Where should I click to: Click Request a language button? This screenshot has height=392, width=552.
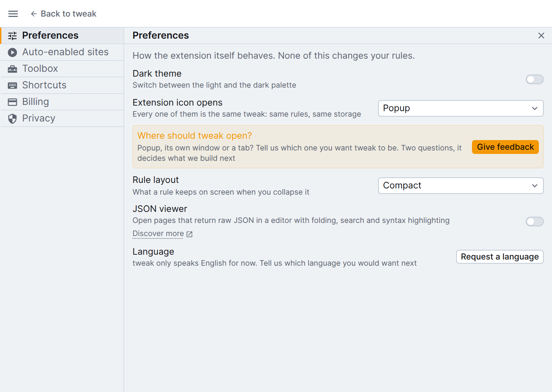point(500,257)
